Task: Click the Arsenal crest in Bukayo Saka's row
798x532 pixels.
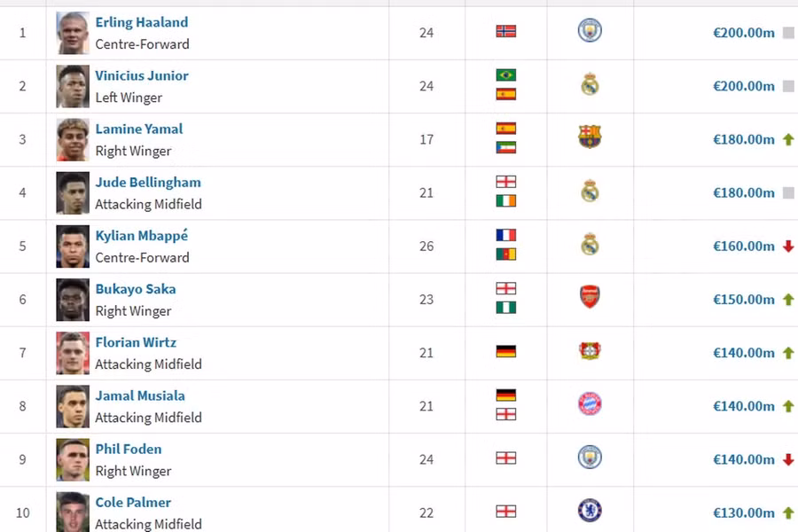Action: [x=590, y=298]
